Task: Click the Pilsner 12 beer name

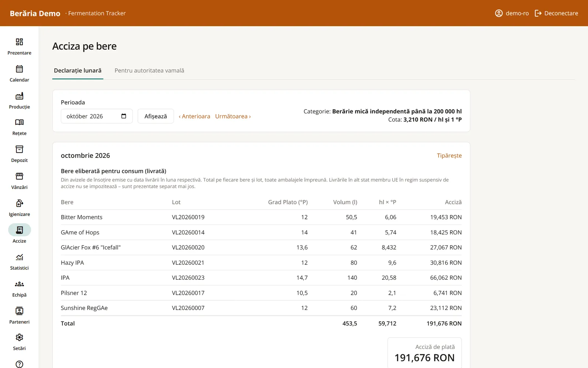Action: 74,293
